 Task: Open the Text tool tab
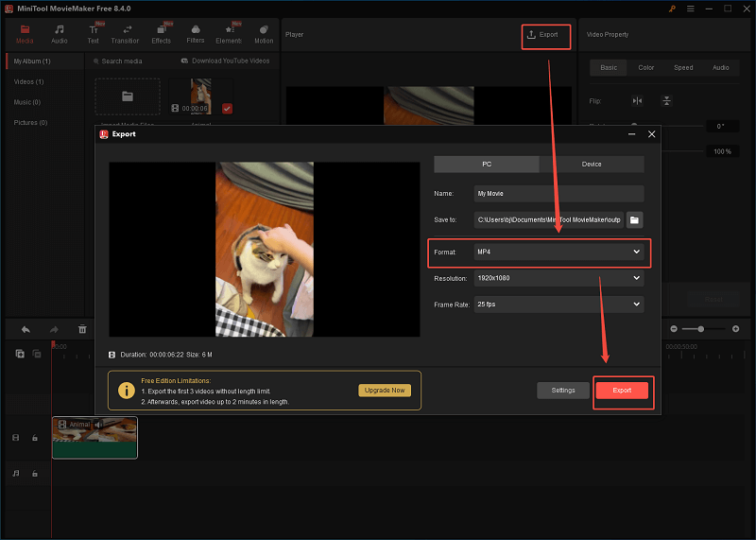93,34
